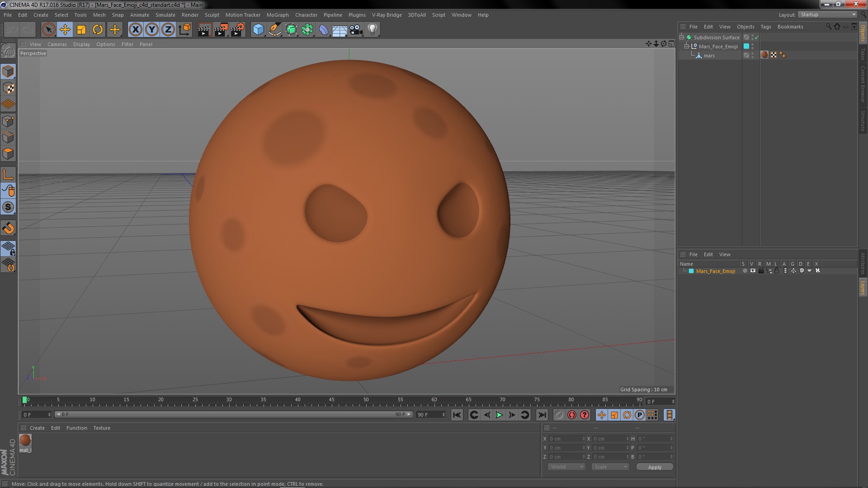Screen dimensions: 868x488
Task: Add a Cube primitive object
Action: tap(258, 30)
